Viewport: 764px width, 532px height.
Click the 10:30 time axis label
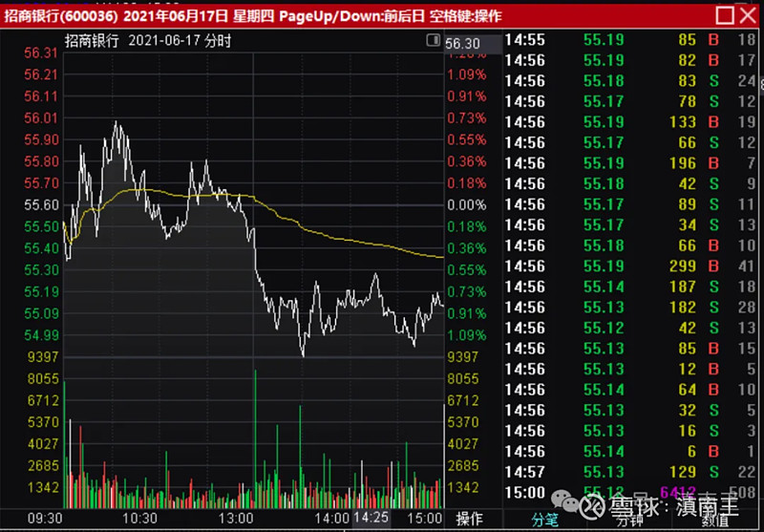[139, 518]
